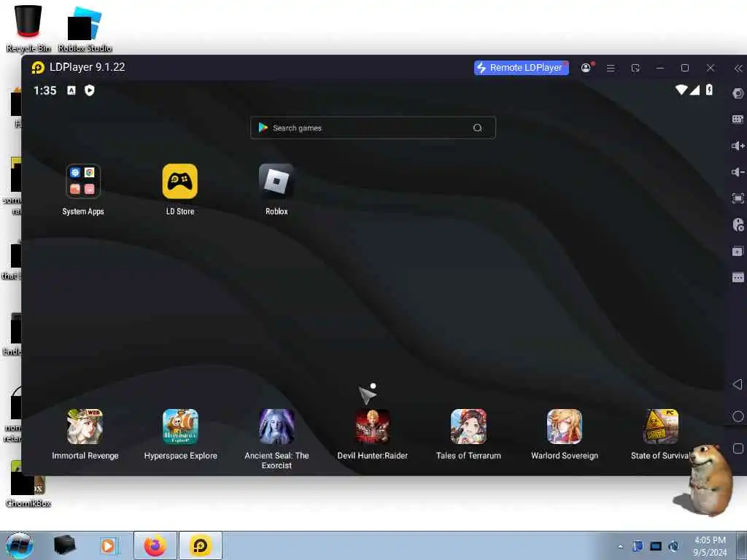Open LDPlayer settings hexagon icon in sidebar
The width and height of the screenshot is (747, 560).
click(738, 93)
